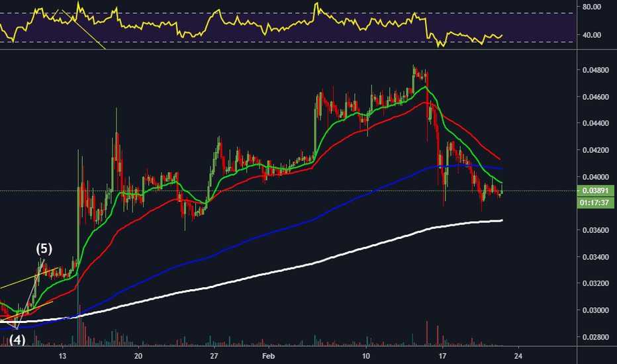This screenshot has width=617, height=364.
Task: Click the date label 10 on time axis
Action: 366,356
